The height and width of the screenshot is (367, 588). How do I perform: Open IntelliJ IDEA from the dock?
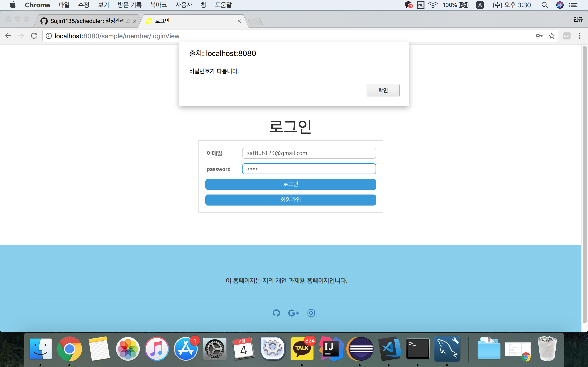pos(331,349)
